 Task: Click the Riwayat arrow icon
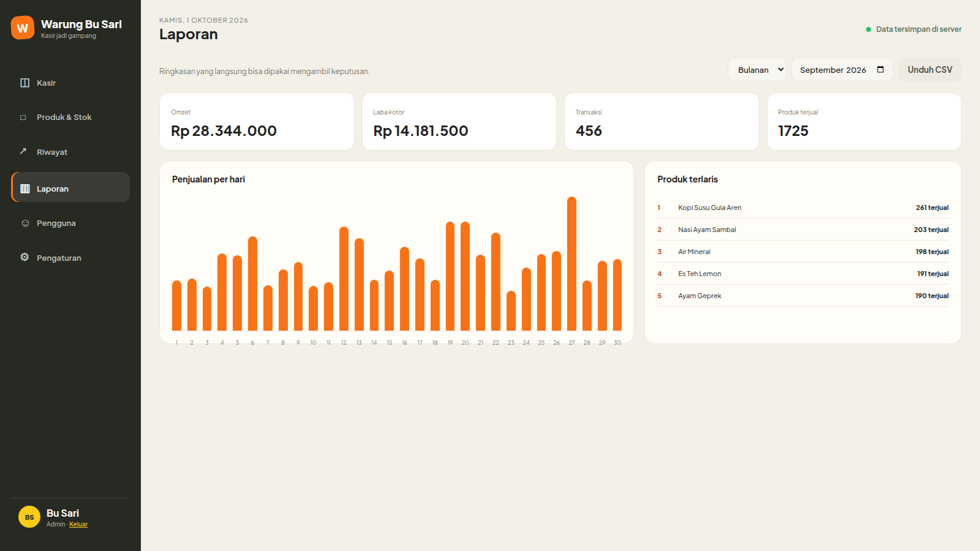23,151
